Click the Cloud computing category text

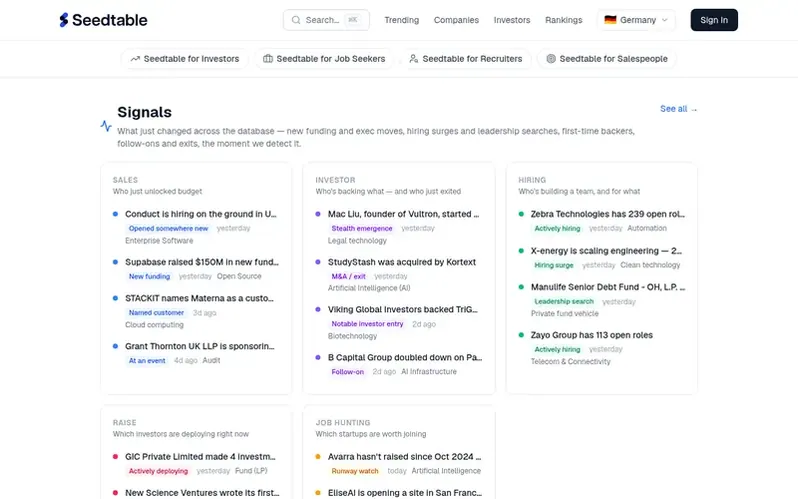point(154,324)
